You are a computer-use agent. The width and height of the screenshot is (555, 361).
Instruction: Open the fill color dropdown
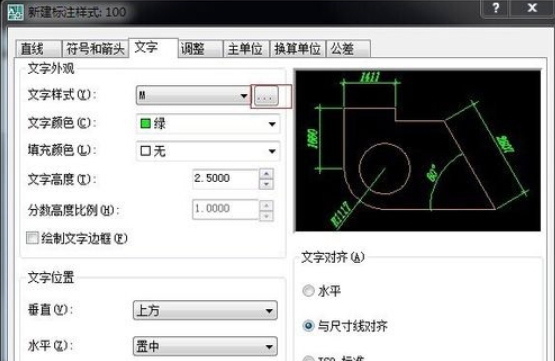point(208,151)
